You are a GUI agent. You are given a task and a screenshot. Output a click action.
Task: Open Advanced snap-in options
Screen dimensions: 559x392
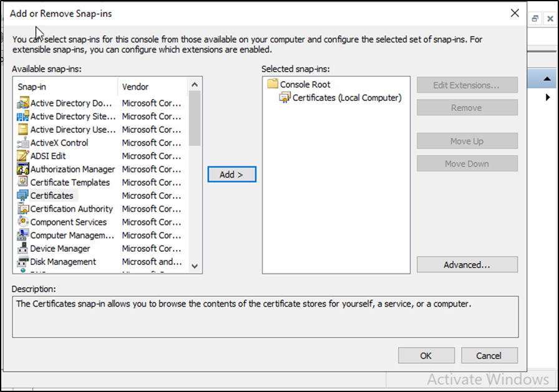click(467, 265)
